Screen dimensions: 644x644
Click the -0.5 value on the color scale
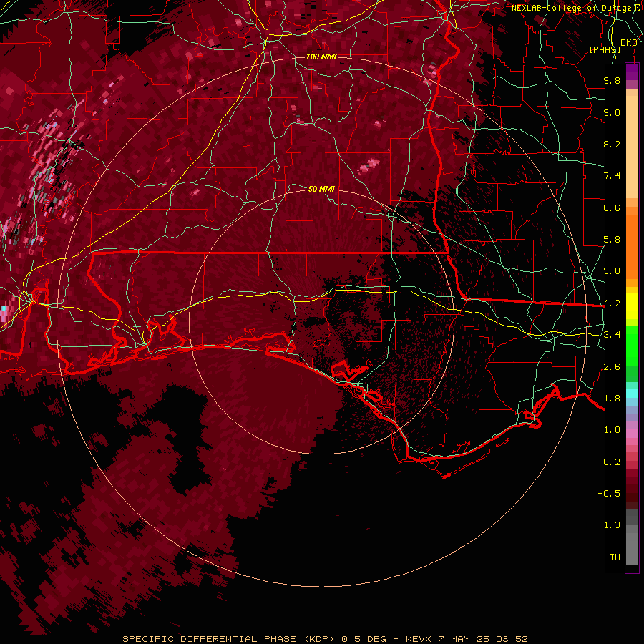click(x=609, y=494)
